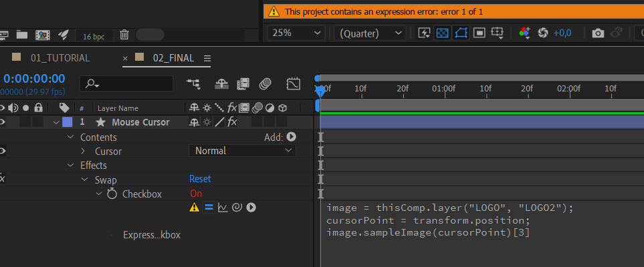644x267 pixels.
Task: Toggle transparency grid in viewer
Action: (442, 33)
